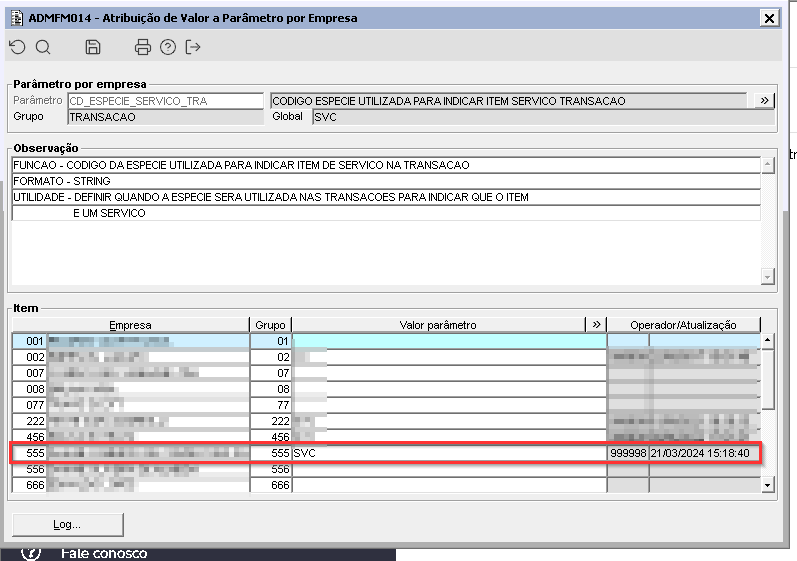Select observation line starting with UTILIDADE
Viewport: 797px width, 561px height.
point(386,197)
